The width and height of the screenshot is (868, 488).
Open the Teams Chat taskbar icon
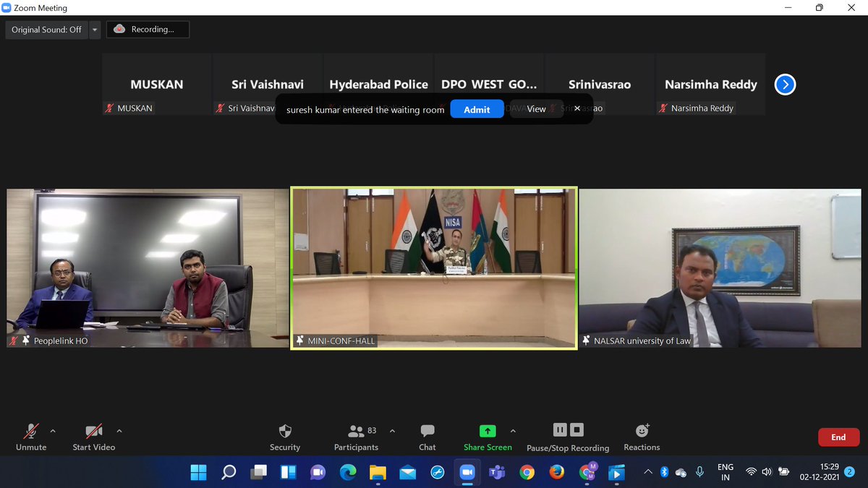[x=318, y=472]
